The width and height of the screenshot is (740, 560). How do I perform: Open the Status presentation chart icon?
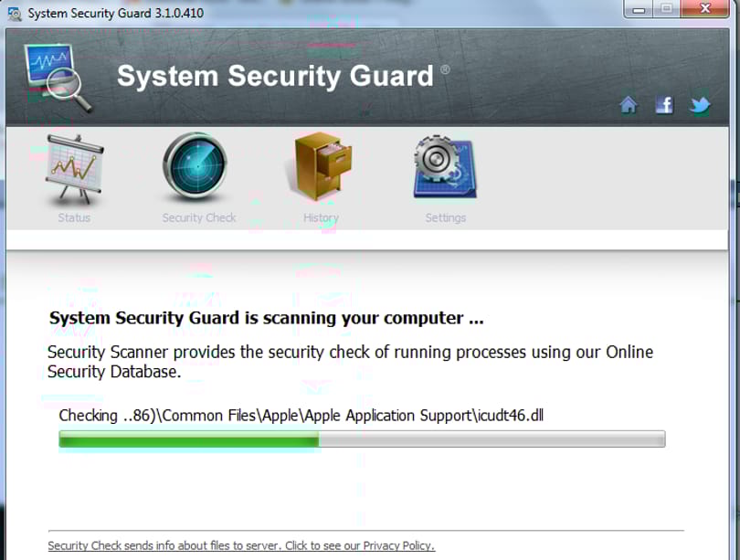74,170
